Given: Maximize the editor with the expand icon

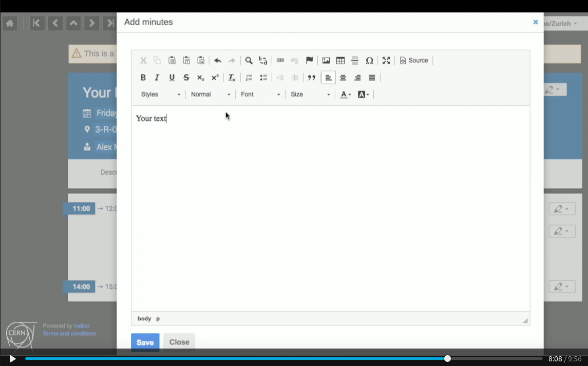Looking at the screenshot, I should pyautogui.click(x=386, y=61).
